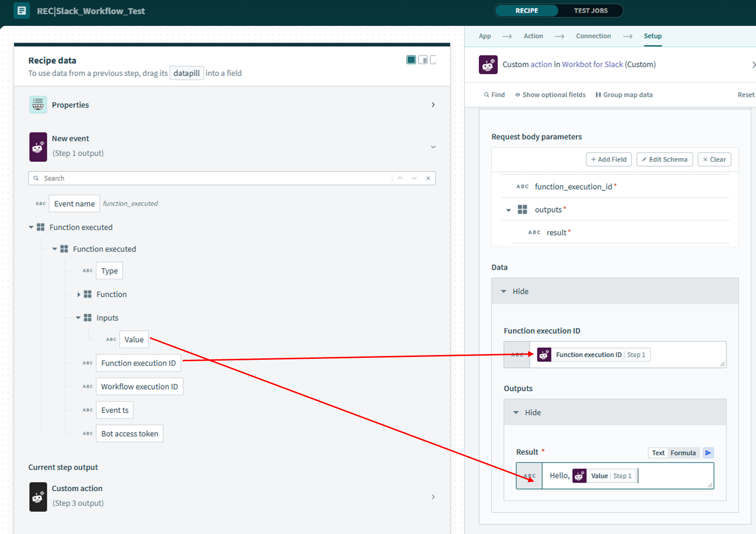
Task: Click the Workbot icon on Value datapill in Result
Action: [x=579, y=476]
